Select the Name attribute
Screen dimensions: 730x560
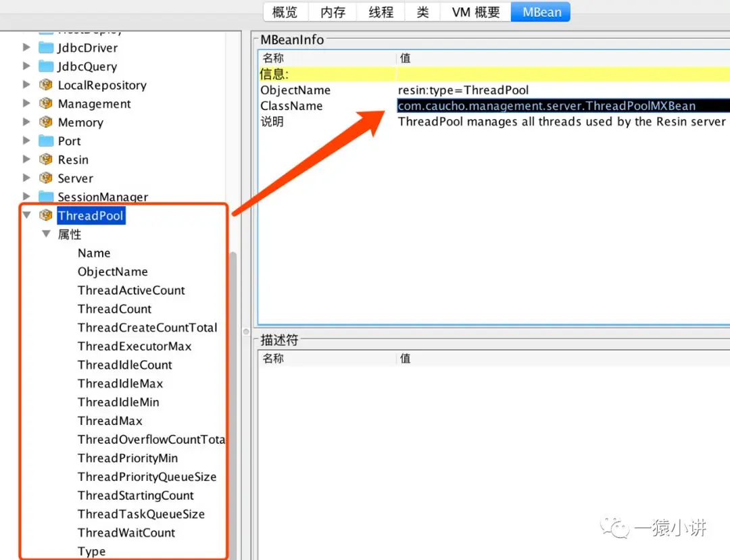pos(94,253)
